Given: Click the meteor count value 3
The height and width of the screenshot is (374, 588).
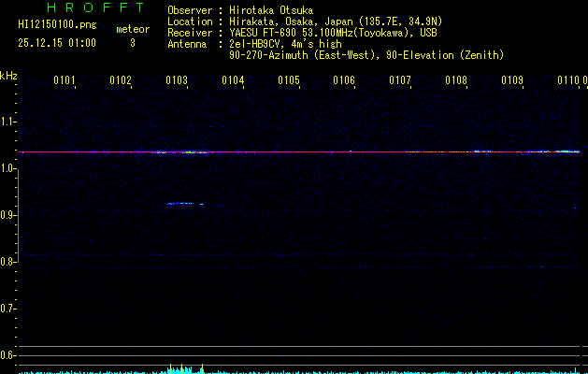Looking at the screenshot, I should click(x=132, y=42).
